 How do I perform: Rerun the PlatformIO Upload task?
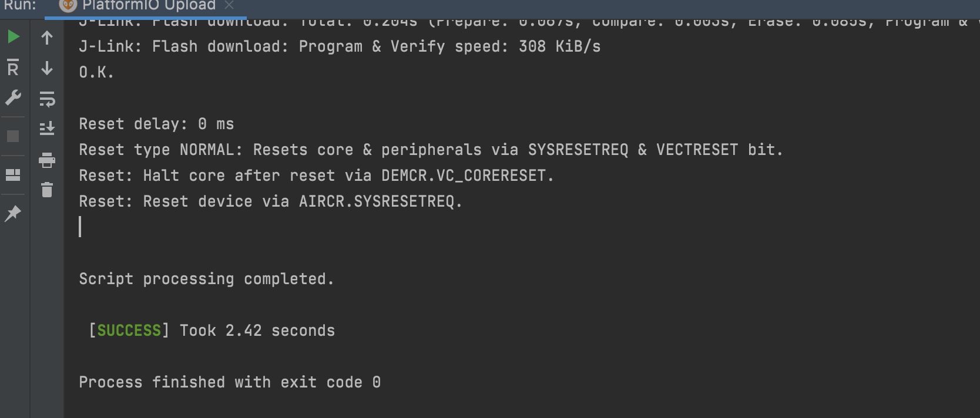pos(12,36)
